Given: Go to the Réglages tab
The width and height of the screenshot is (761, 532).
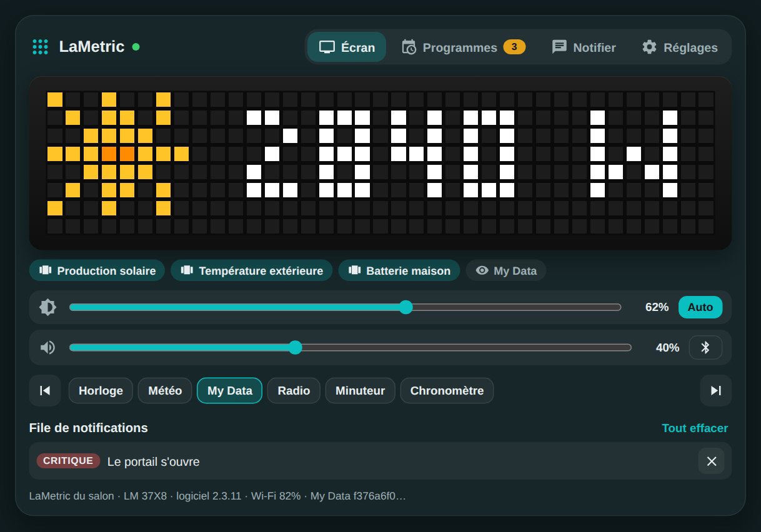Looking at the screenshot, I should pos(680,47).
